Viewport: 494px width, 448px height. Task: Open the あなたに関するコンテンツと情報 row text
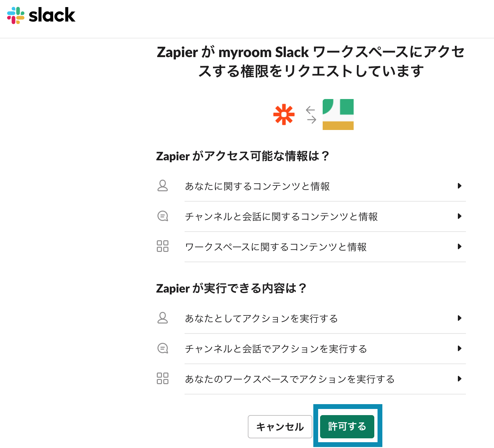[257, 186]
